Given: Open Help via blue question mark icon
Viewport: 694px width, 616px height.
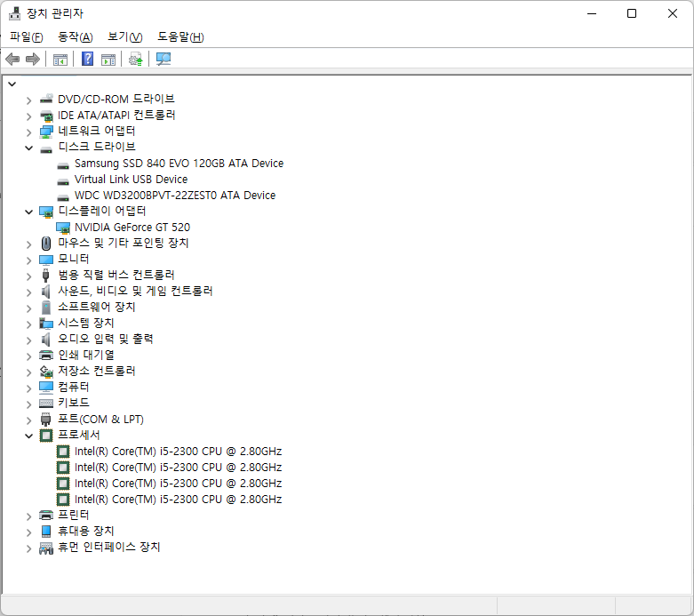Looking at the screenshot, I should (88, 59).
